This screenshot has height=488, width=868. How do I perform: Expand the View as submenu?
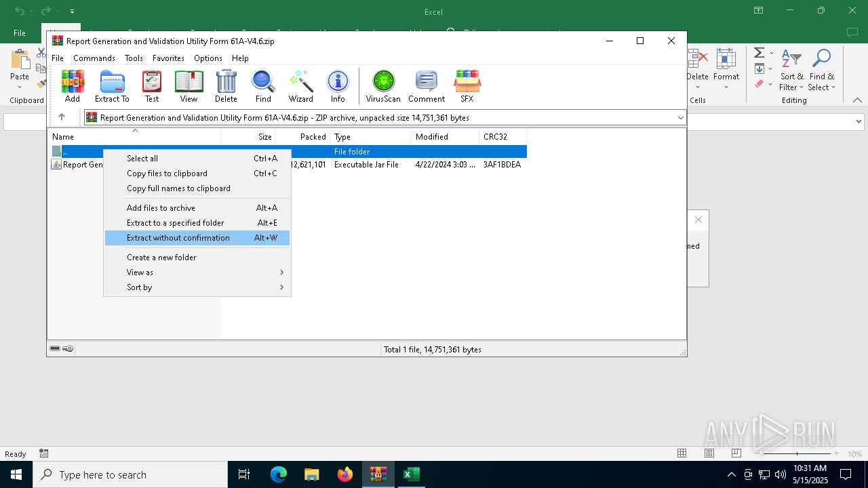click(x=197, y=272)
